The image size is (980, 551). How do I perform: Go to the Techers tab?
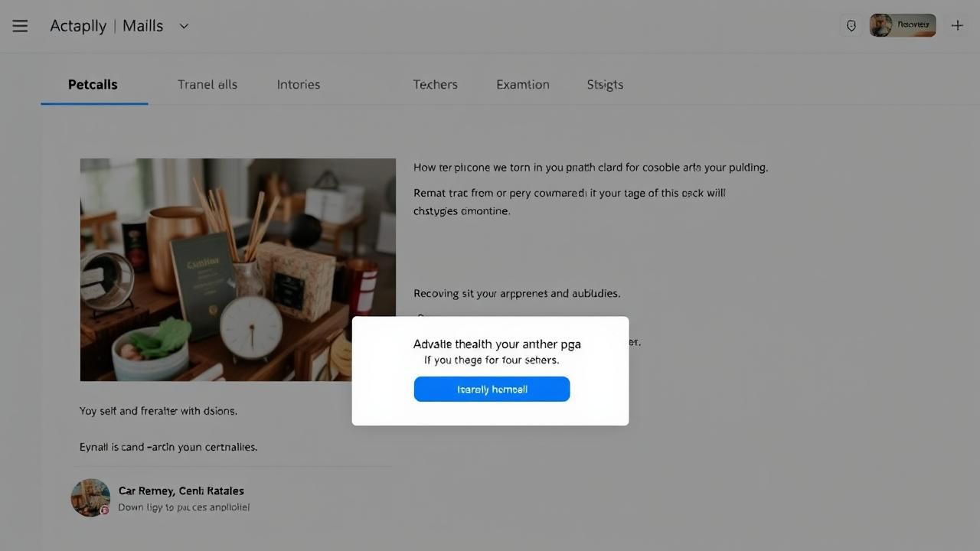point(435,84)
